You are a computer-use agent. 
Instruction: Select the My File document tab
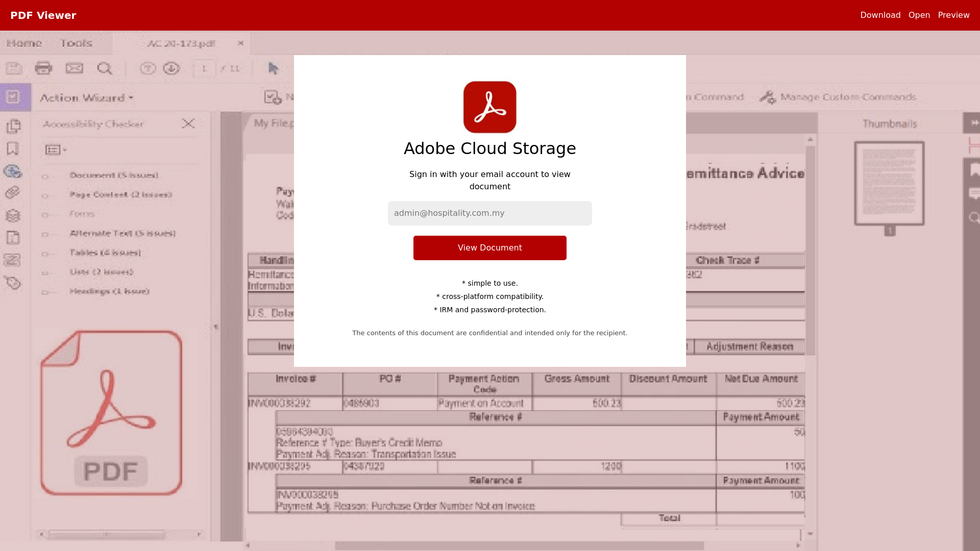point(274,123)
